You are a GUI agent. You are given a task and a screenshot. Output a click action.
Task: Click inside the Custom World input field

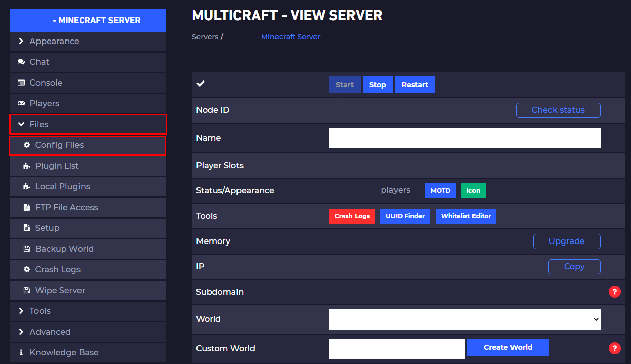pos(397,348)
